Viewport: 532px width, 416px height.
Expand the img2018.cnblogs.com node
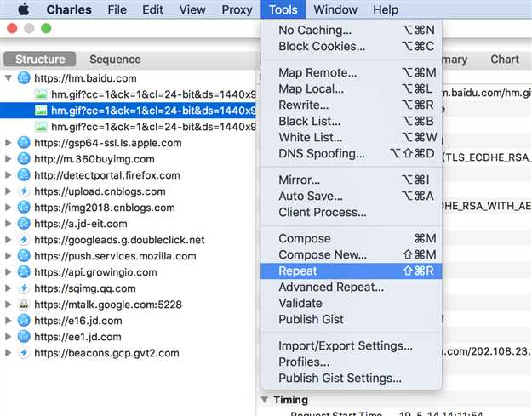pyautogui.click(x=9, y=208)
